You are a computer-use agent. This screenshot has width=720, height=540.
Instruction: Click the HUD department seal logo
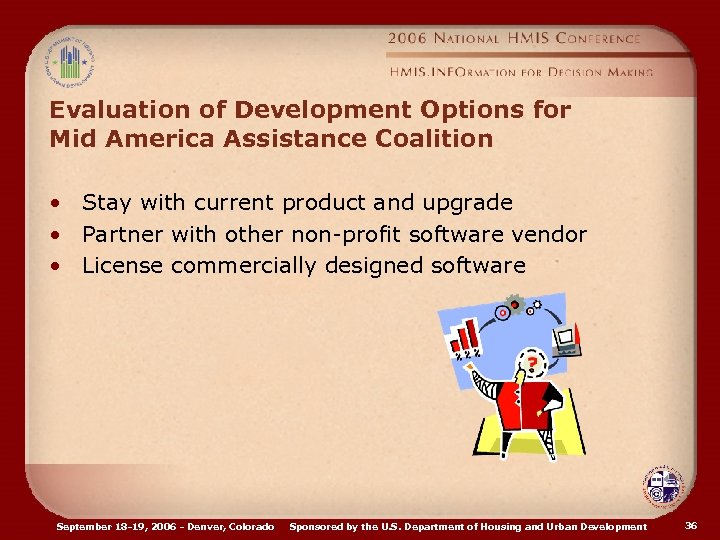[70, 62]
